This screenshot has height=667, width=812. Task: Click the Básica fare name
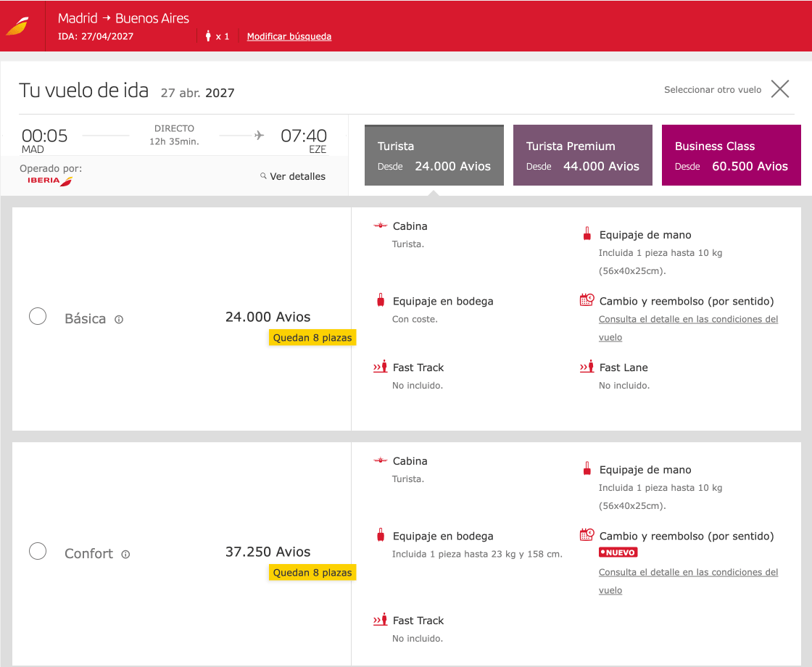coord(85,318)
